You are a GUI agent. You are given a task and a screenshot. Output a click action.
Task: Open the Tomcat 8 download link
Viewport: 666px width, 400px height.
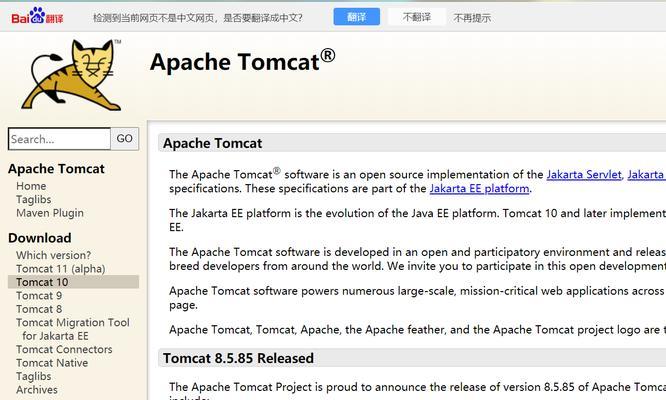point(39,309)
